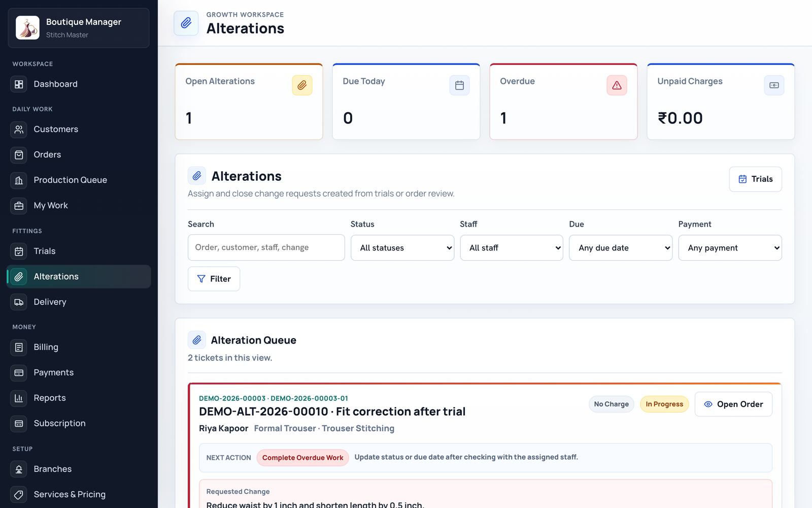Open the Status dropdown showing All statuses
Screen dimensions: 812x508
point(402,248)
